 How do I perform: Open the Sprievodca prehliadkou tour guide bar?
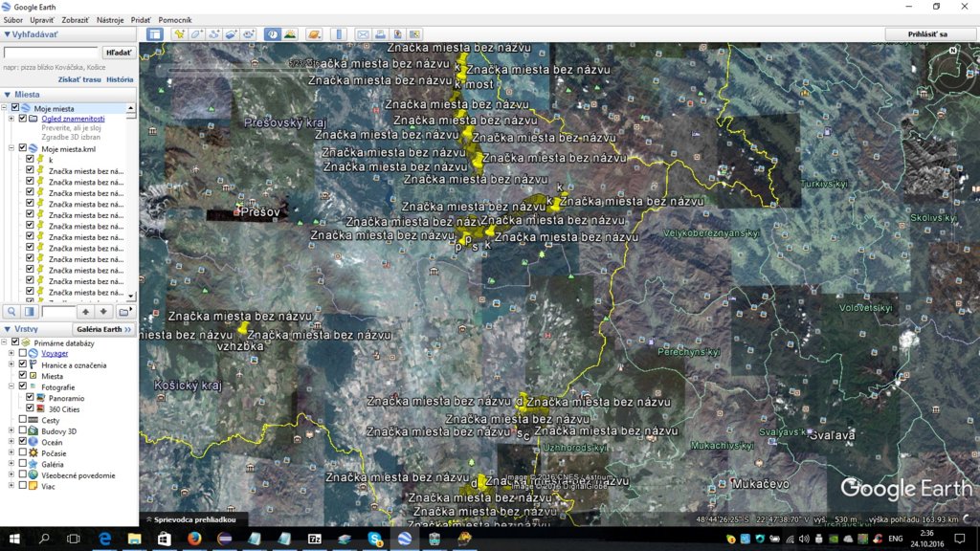click(190, 519)
